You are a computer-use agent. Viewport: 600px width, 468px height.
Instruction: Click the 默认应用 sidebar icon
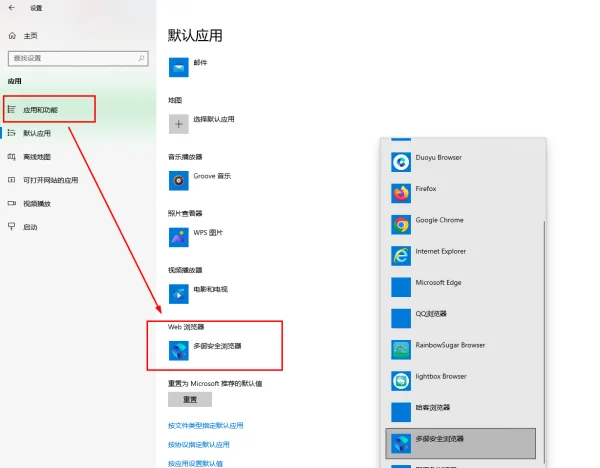click(12, 133)
